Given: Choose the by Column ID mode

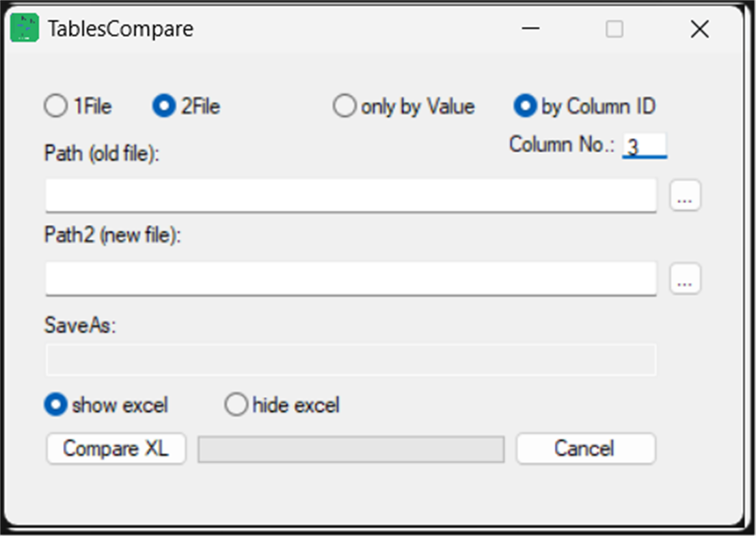Looking at the screenshot, I should [x=525, y=107].
